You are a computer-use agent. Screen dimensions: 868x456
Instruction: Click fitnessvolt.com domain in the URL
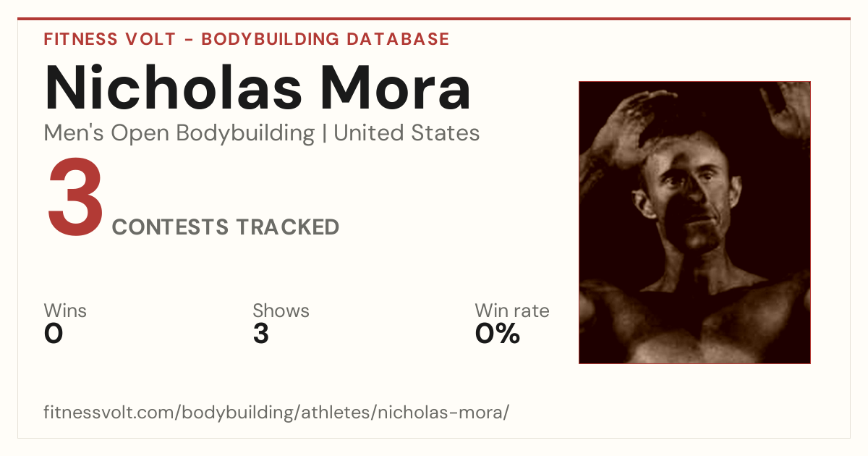110,413
